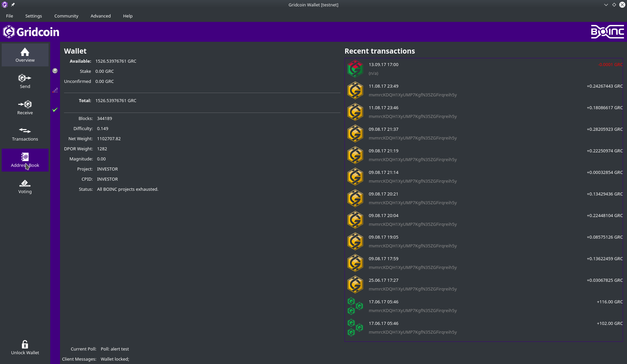Screen dimensions: 627x364
Task: Click the BOINC logo in the header
Action: [x=607, y=32]
